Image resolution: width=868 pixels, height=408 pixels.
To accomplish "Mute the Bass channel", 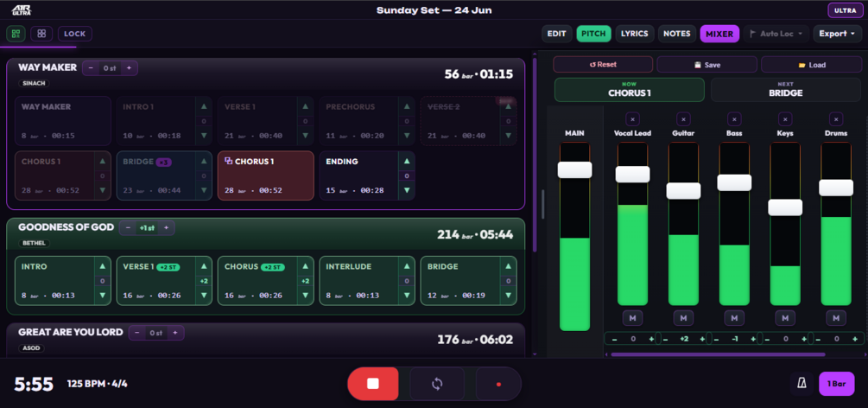I will [x=735, y=318].
